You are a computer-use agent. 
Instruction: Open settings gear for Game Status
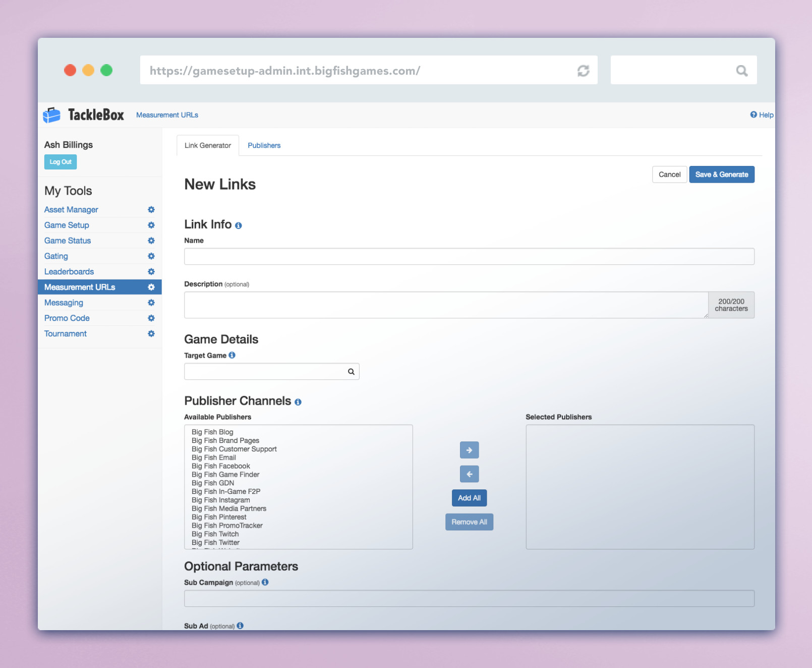point(151,241)
